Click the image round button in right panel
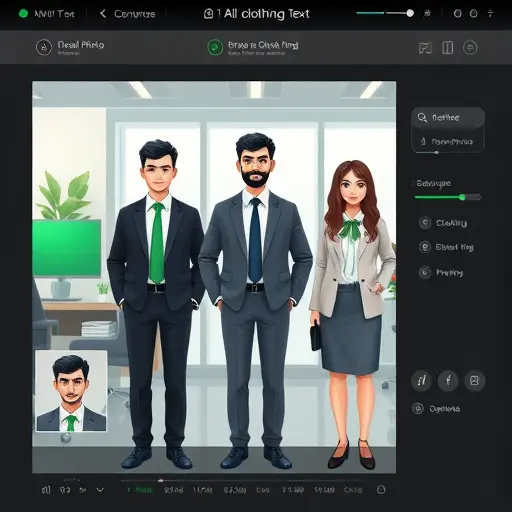The width and height of the screenshot is (512, 512). click(474, 380)
